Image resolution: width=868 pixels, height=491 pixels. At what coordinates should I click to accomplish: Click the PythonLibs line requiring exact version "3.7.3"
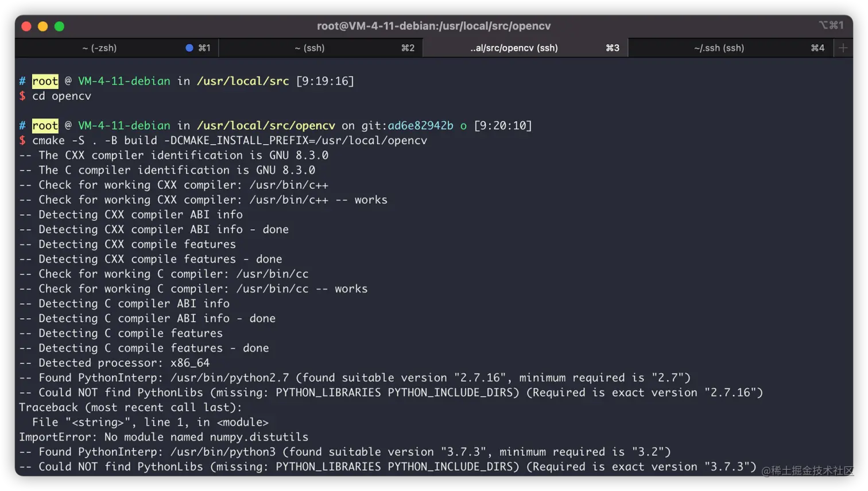[388, 467]
